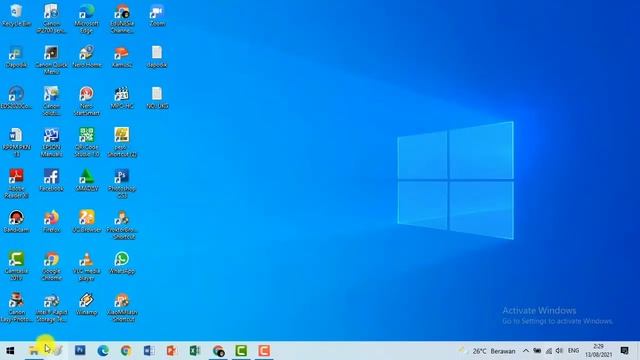Open blank file icon below Zoom
Image resolution: width=640 pixels, height=360 pixels.
157,56
